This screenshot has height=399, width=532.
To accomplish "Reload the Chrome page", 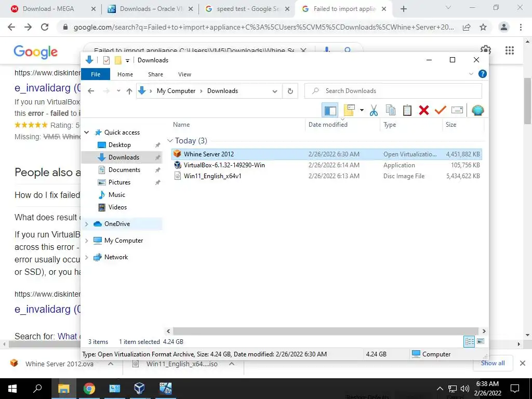I will (x=45, y=27).
